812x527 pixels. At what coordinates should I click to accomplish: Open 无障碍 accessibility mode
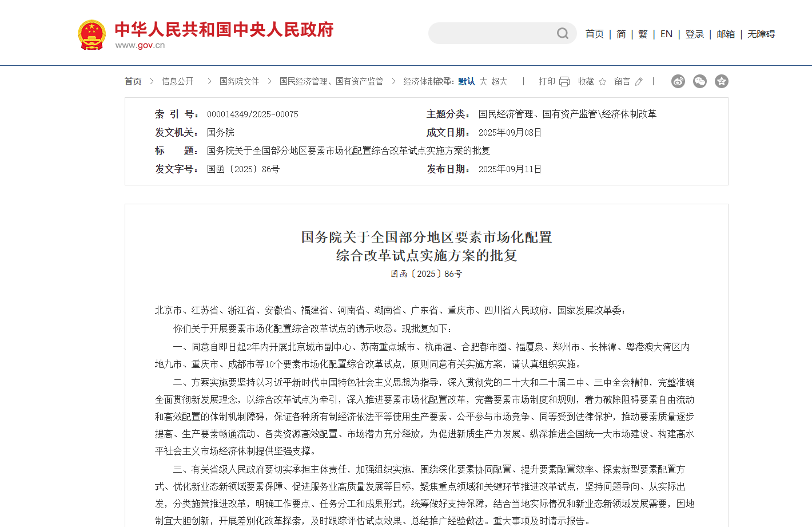pos(761,34)
